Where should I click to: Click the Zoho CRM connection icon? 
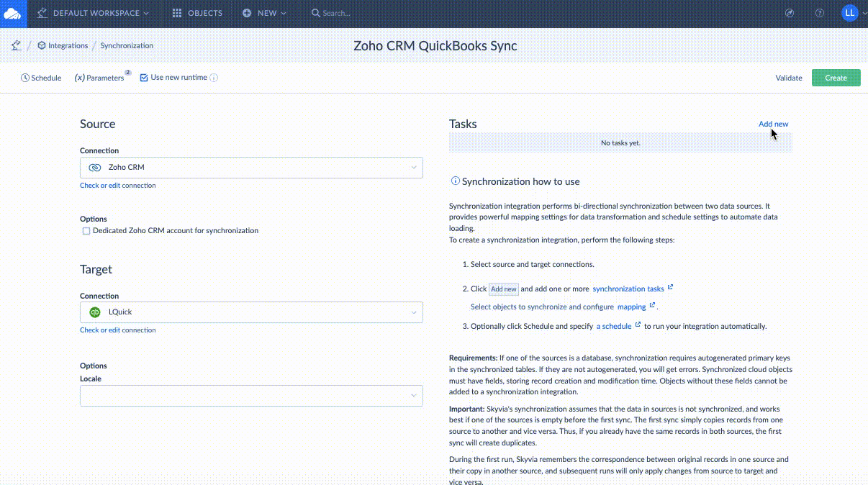[x=95, y=168]
